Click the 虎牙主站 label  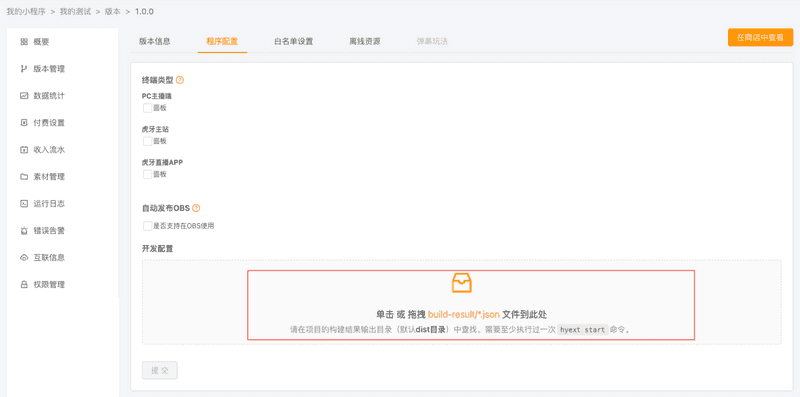tap(155, 129)
